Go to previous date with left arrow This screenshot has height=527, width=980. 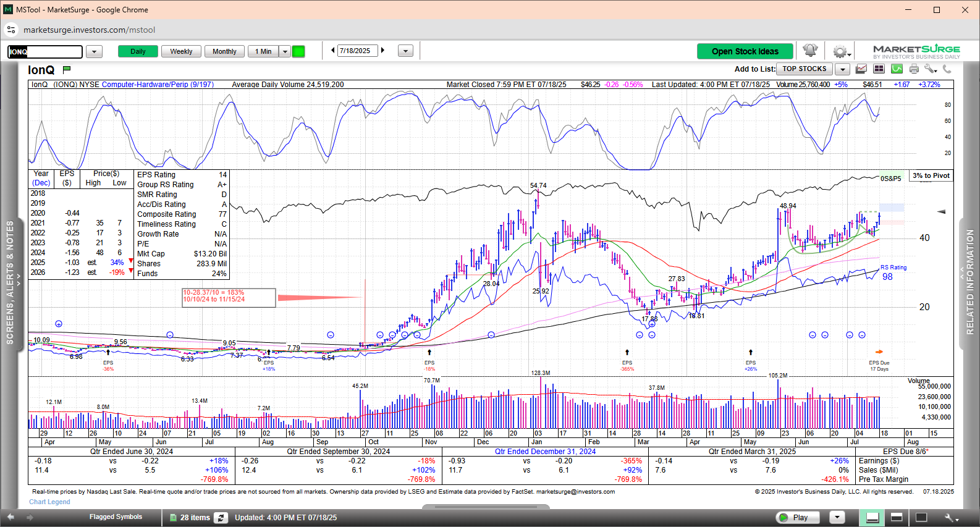(x=333, y=51)
